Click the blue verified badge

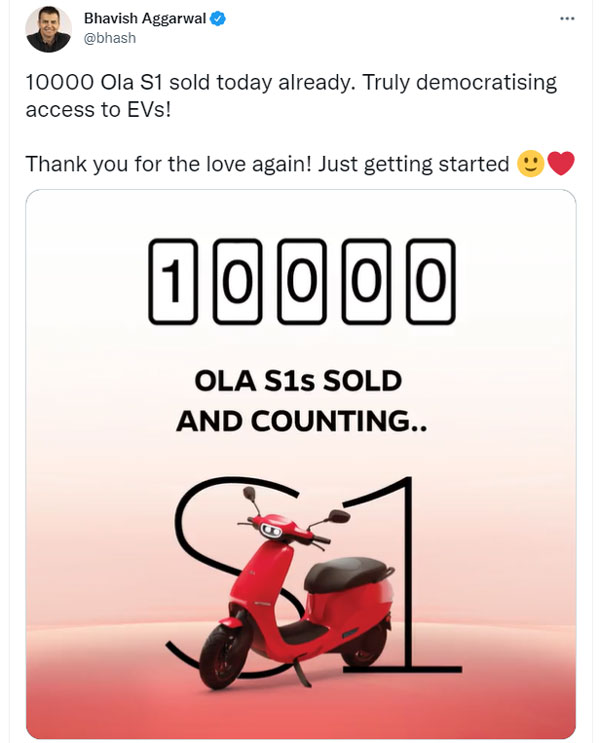coord(213,19)
